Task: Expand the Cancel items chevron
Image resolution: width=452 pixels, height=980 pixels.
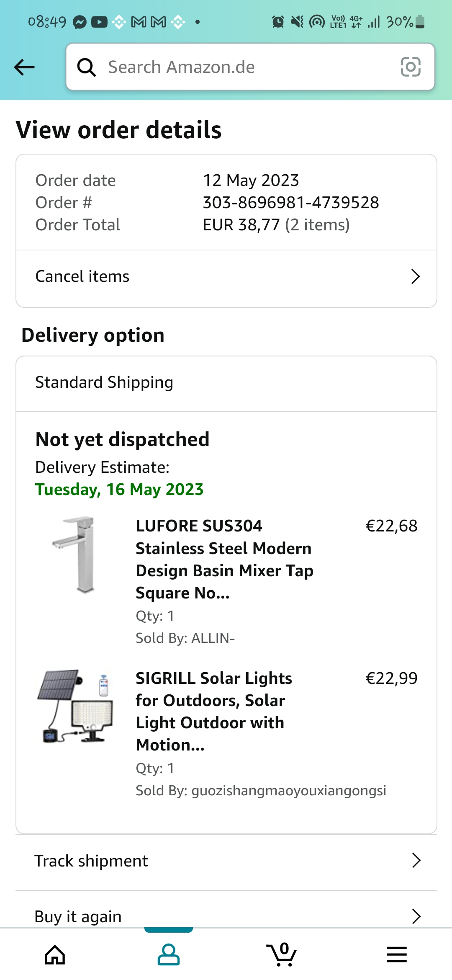Action: tap(415, 276)
